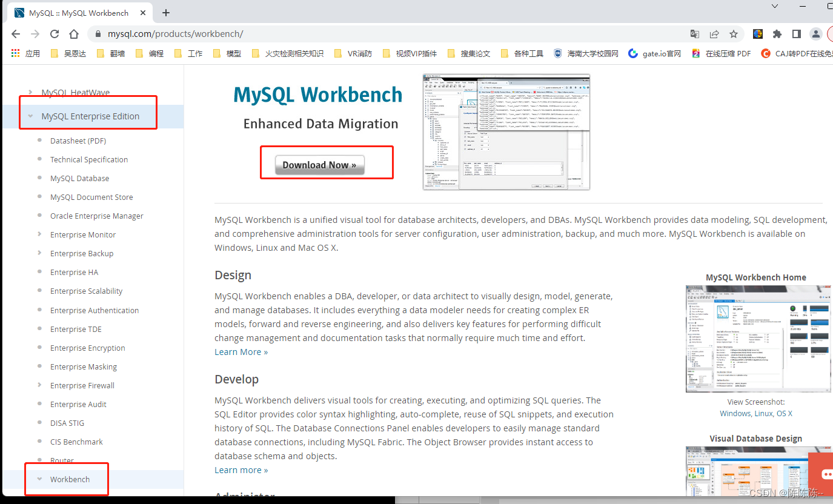
Task: Collapse the Workbench sidebar section
Action: [39, 479]
